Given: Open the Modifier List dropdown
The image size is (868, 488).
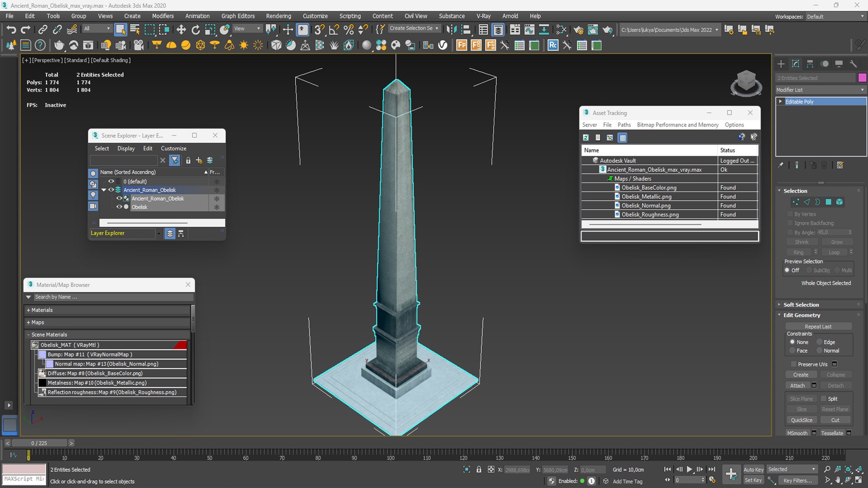Looking at the screenshot, I should pyautogui.click(x=821, y=90).
